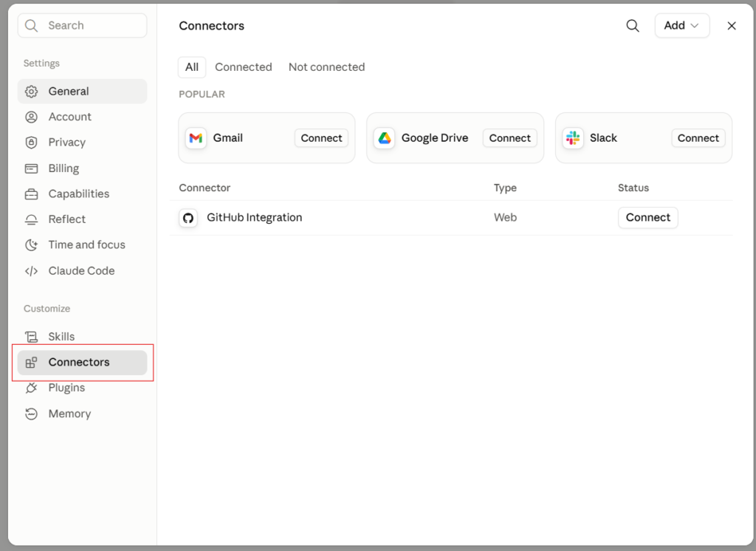Open General settings page
Image resolution: width=756 pixels, height=551 pixels.
pyautogui.click(x=83, y=91)
